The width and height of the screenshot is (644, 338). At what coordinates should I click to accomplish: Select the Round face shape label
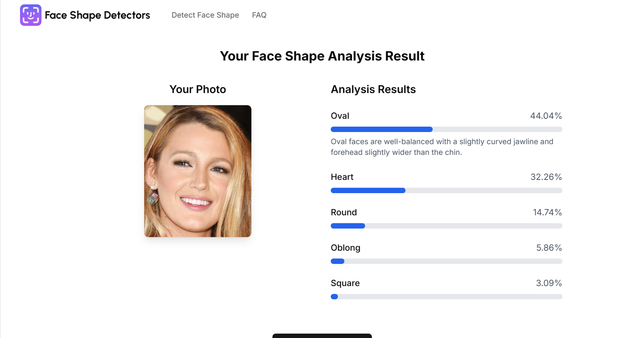point(344,212)
